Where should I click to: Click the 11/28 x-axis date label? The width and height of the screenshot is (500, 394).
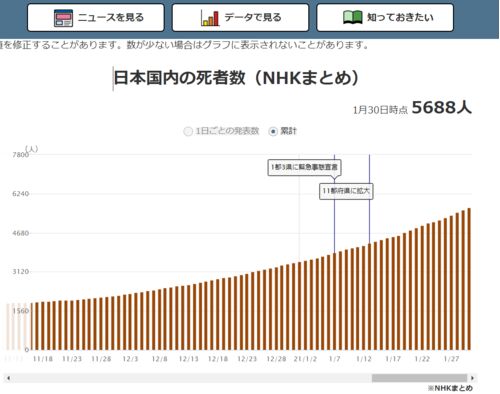(x=101, y=359)
